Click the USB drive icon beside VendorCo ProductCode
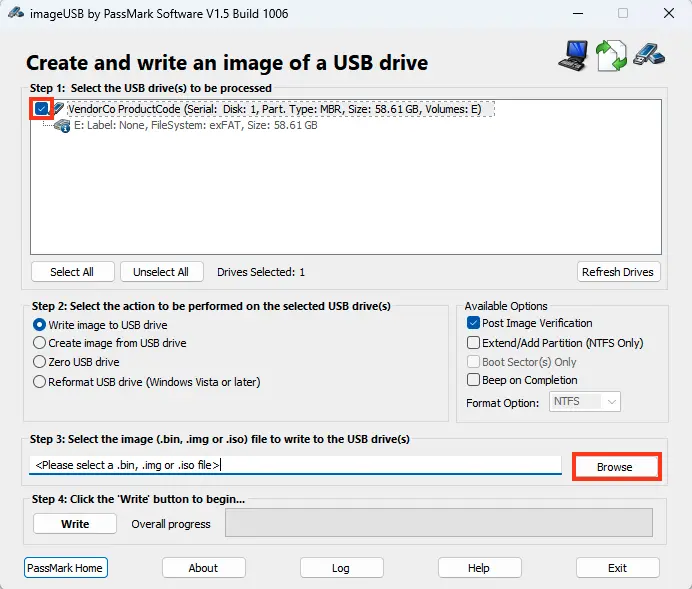Image resolution: width=692 pixels, height=589 pixels. click(59, 109)
